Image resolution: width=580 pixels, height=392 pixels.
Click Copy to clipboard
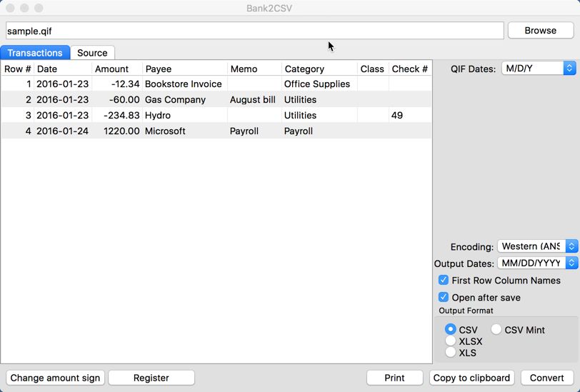(471, 378)
